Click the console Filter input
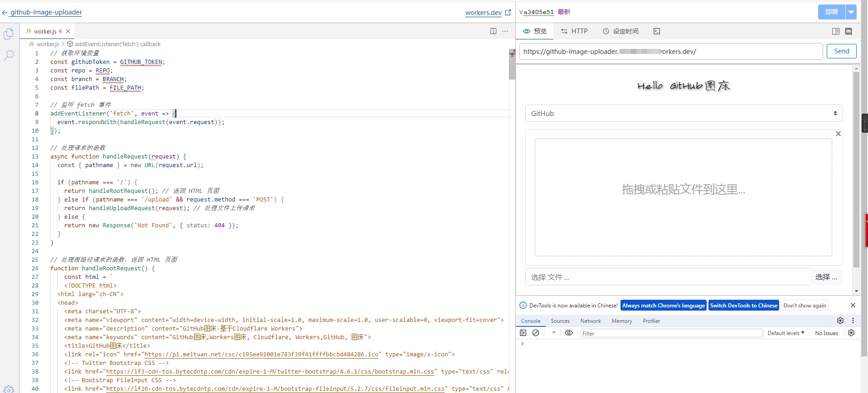The height and width of the screenshot is (393, 868). pyautogui.click(x=672, y=333)
